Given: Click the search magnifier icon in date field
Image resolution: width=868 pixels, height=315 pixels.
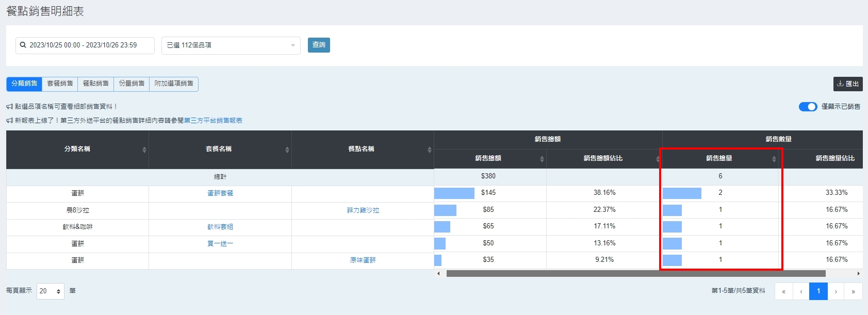Looking at the screenshot, I should [23, 45].
